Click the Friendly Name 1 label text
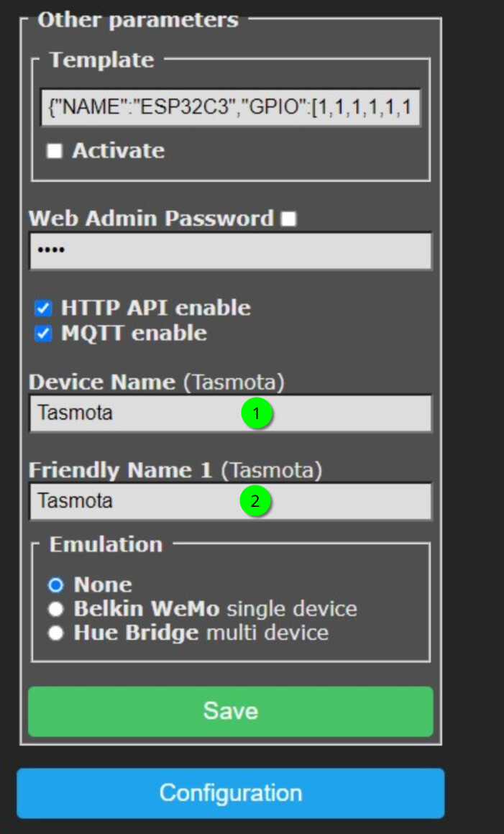The image size is (504, 834). pyautogui.click(x=120, y=470)
